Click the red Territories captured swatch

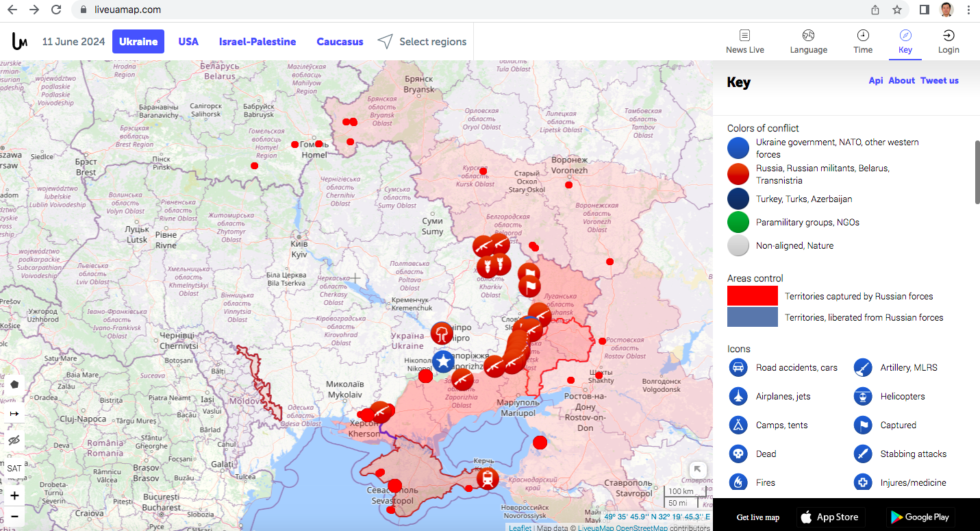click(752, 296)
